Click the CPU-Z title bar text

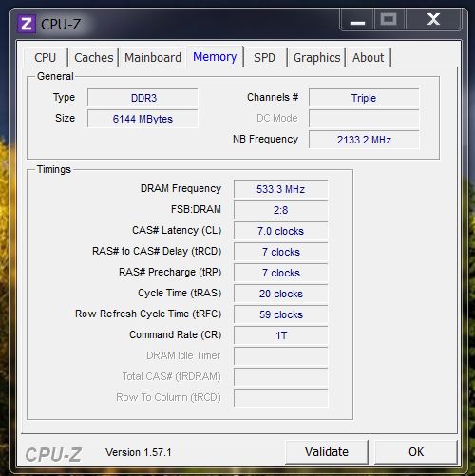point(61,25)
